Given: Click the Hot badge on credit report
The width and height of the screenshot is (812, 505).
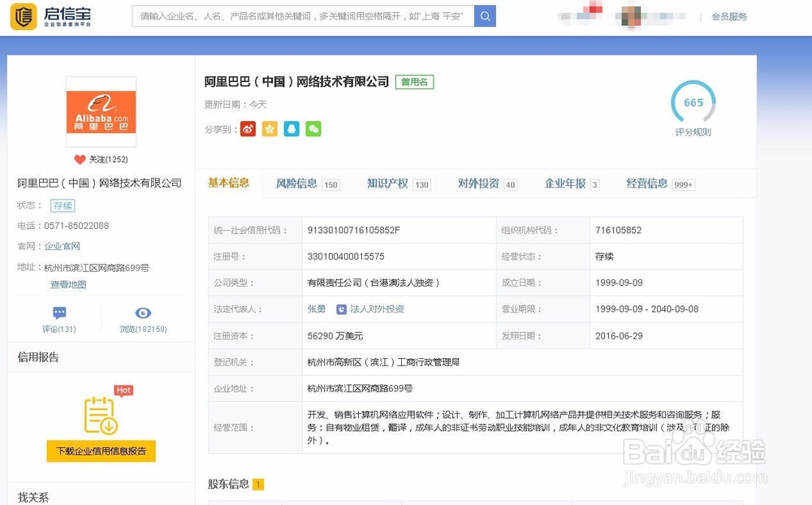Looking at the screenshot, I should point(123,390).
